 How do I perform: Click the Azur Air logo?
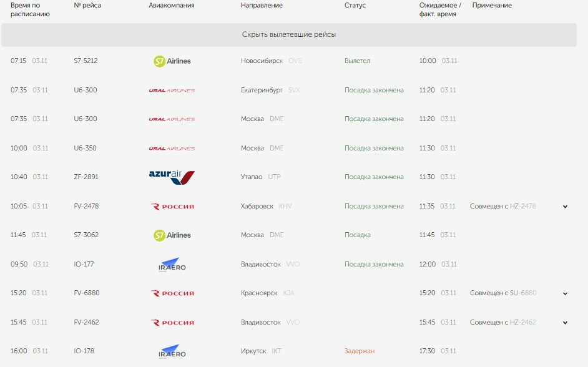(x=172, y=177)
